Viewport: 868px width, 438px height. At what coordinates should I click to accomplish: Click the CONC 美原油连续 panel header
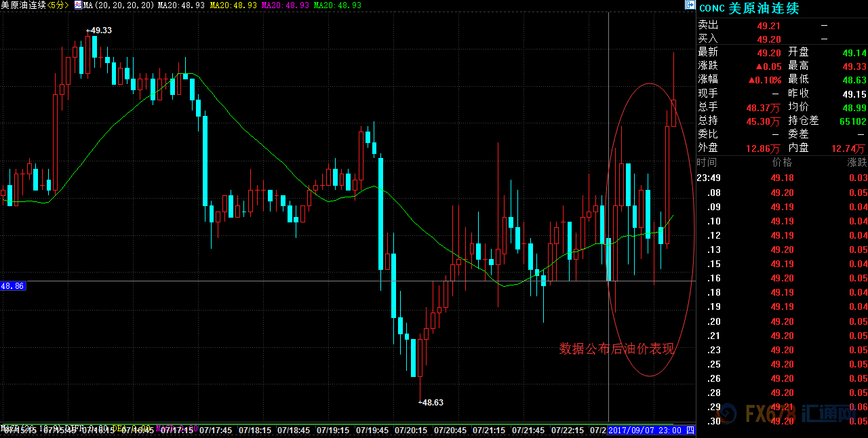coord(749,8)
